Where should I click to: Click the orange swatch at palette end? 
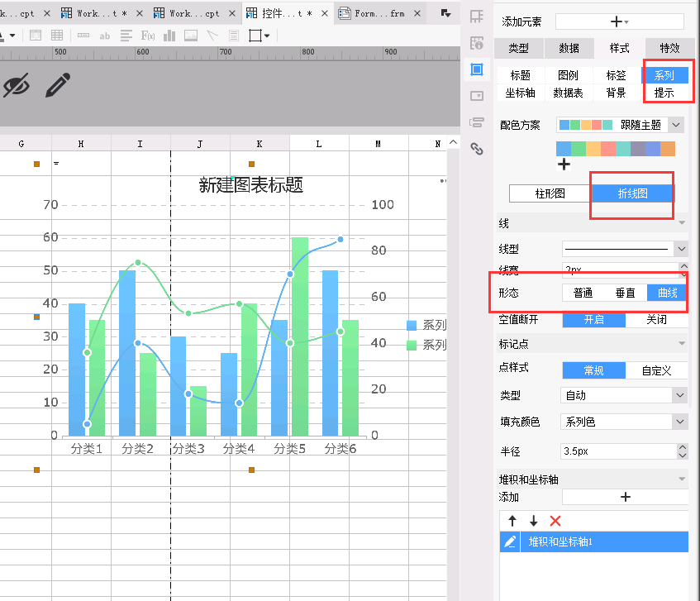coord(668,149)
